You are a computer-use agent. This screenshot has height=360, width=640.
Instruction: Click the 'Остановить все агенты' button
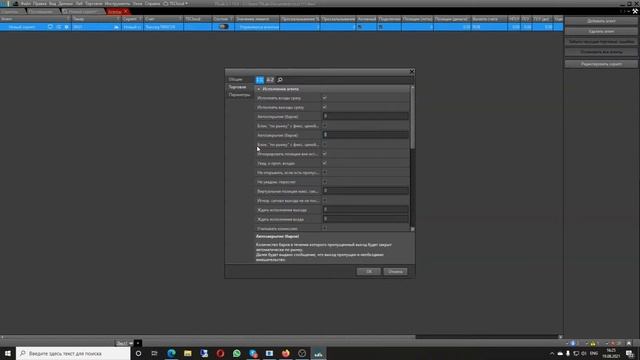pos(601,52)
